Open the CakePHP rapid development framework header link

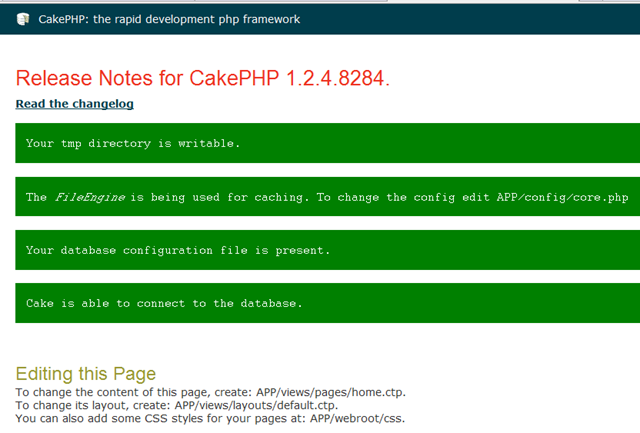[169, 19]
